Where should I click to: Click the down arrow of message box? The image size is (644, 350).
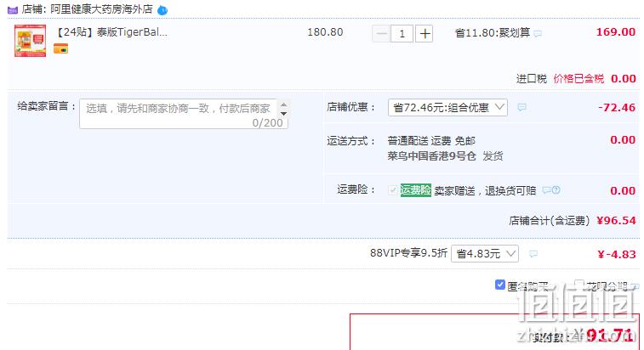click(x=283, y=114)
